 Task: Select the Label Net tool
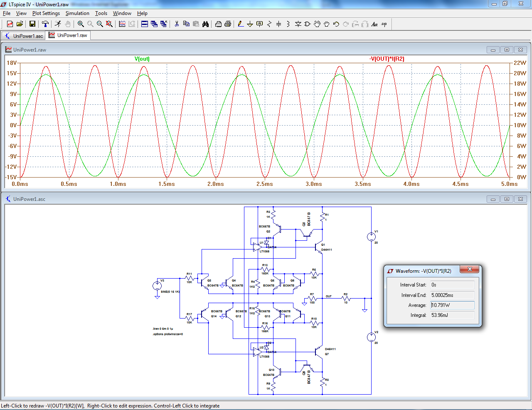[260, 24]
